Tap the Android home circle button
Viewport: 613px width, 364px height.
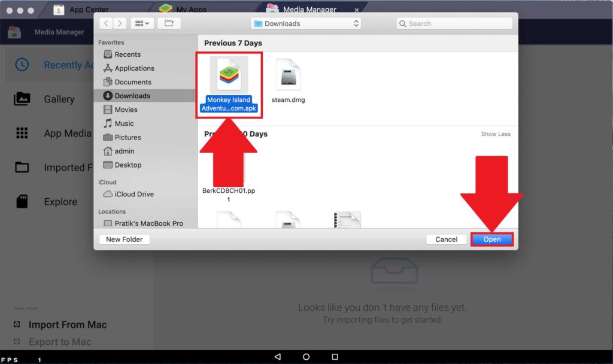(306, 357)
